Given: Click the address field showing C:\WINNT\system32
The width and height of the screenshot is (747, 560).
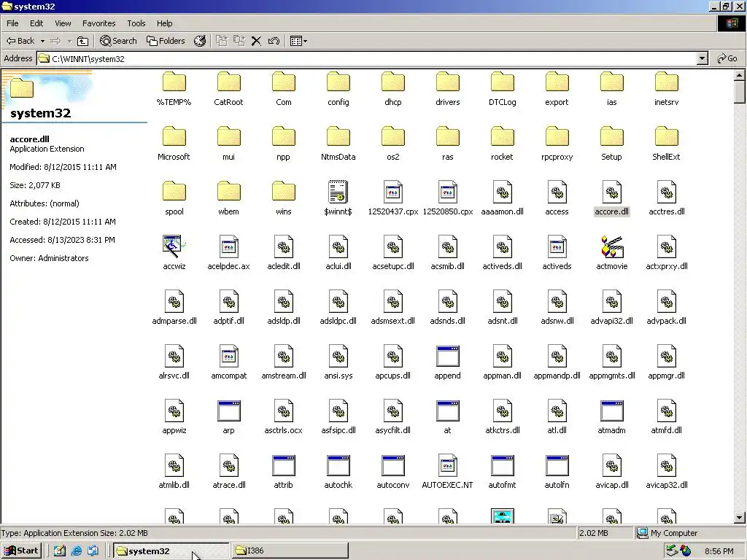Looking at the screenshot, I should point(367,58).
